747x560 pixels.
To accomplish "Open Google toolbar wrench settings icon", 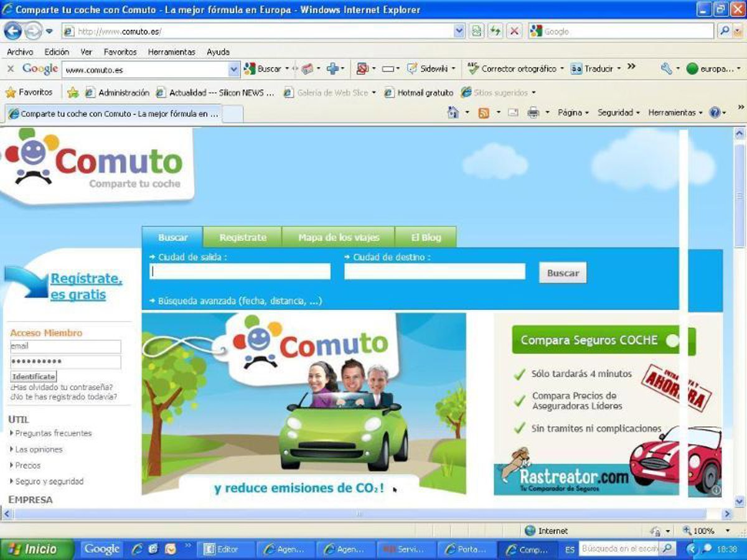I will [x=666, y=68].
